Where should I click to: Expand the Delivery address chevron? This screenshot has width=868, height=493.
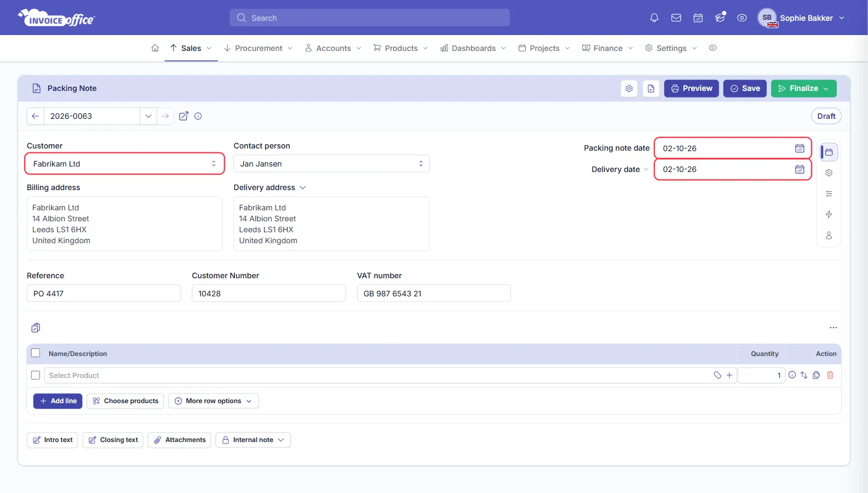(x=303, y=188)
